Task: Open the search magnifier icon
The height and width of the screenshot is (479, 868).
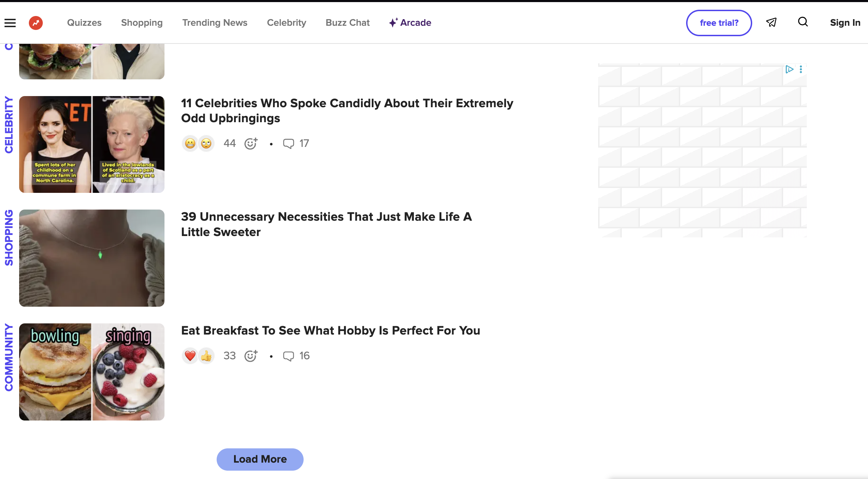Action: pos(803,22)
